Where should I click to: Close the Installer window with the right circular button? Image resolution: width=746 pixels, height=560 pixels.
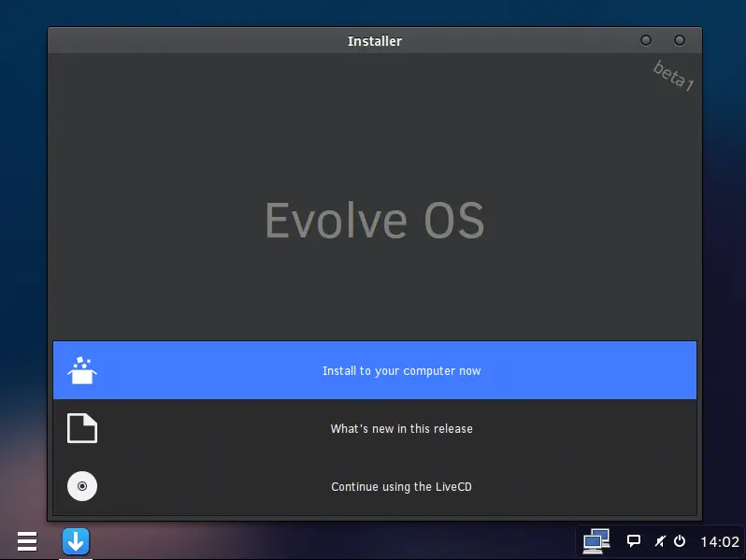click(680, 40)
